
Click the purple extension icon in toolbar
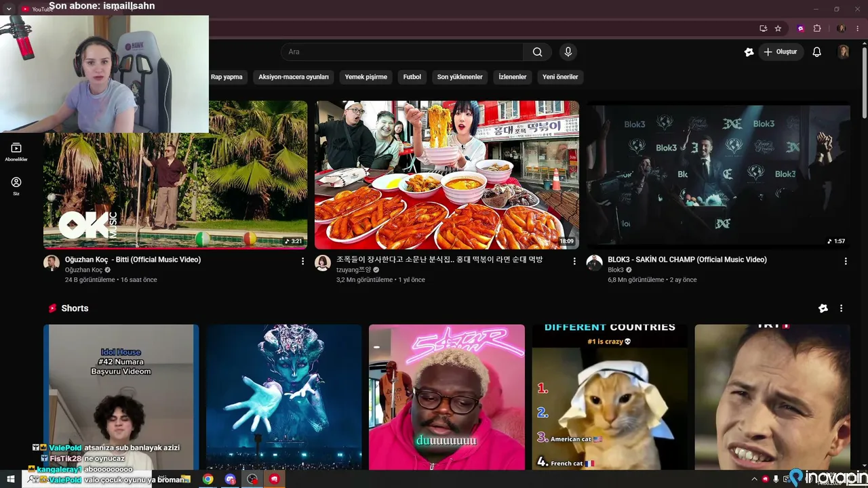coord(801,28)
